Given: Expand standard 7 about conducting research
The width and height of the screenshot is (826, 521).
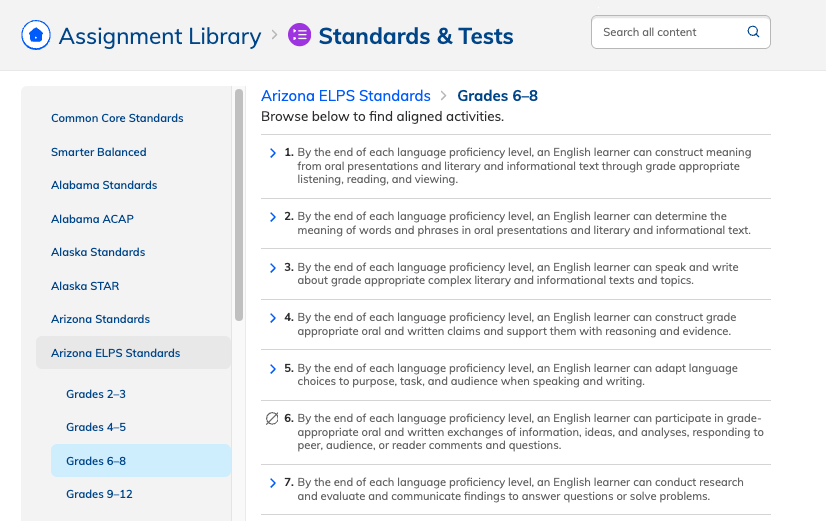Looking at the screenshot, I should 273,483.
